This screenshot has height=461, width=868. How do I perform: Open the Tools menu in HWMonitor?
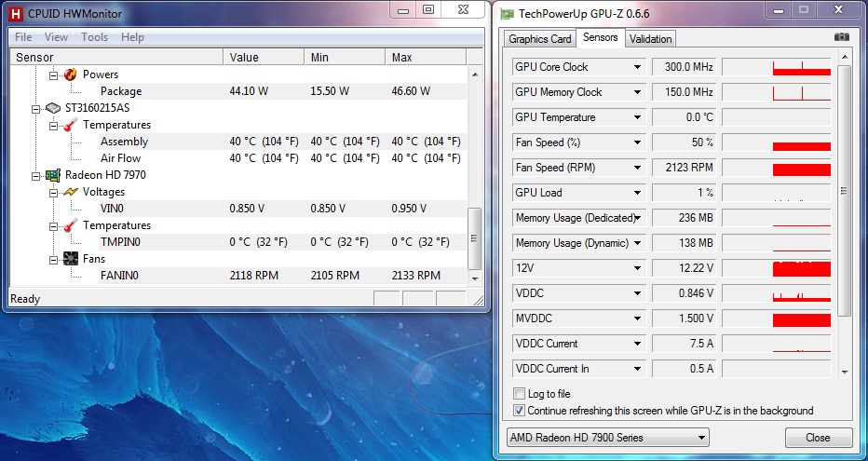(x=94, y=37)
